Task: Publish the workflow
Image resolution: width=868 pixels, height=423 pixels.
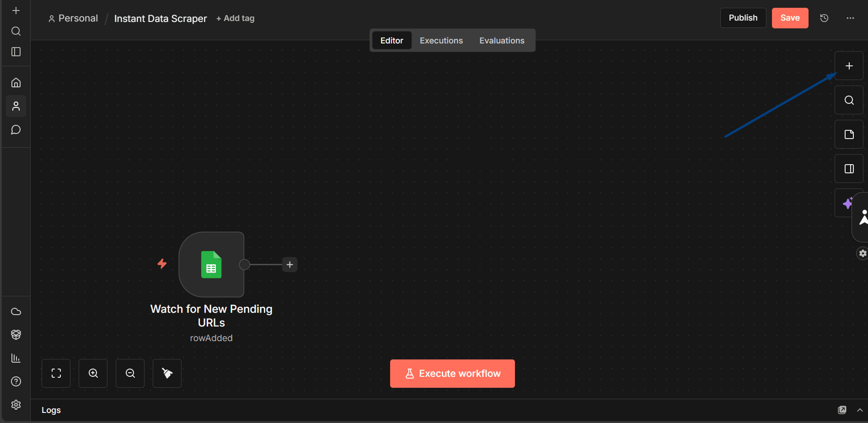Action: tap(743, 18)
